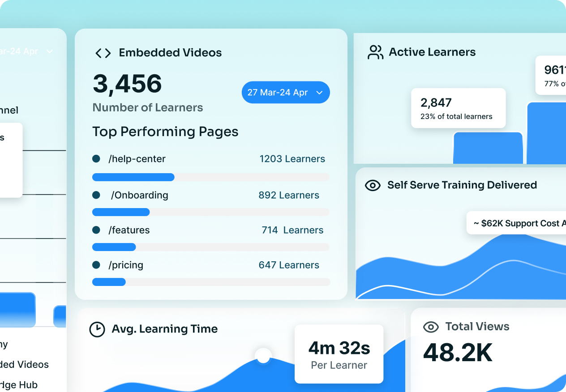Click the /pricing progress bar
This screenshot has height=392, width=566.
coord(211,282)
